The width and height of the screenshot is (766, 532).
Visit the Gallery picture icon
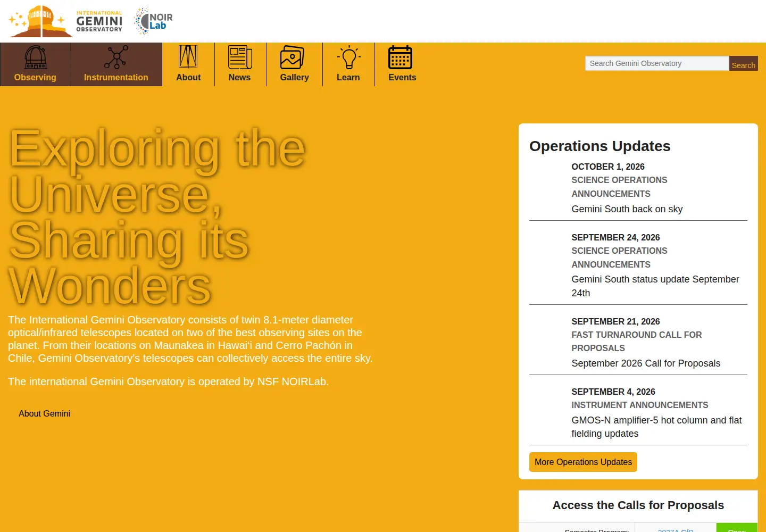(292, 57)
